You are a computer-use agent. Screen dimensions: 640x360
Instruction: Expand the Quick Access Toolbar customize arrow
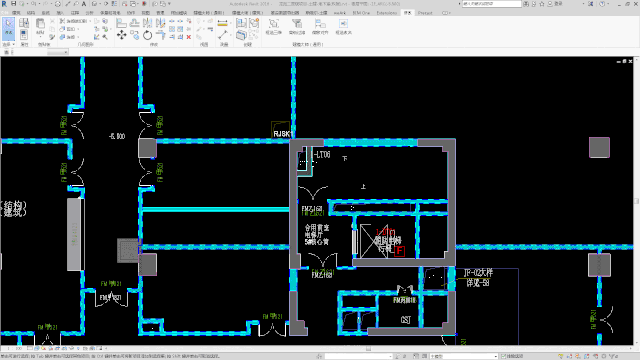coord(169,4)
